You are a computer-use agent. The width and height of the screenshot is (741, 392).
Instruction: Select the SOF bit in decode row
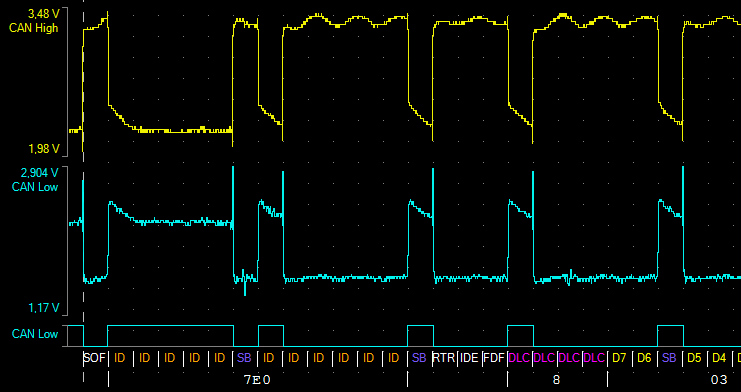(95, 358)
